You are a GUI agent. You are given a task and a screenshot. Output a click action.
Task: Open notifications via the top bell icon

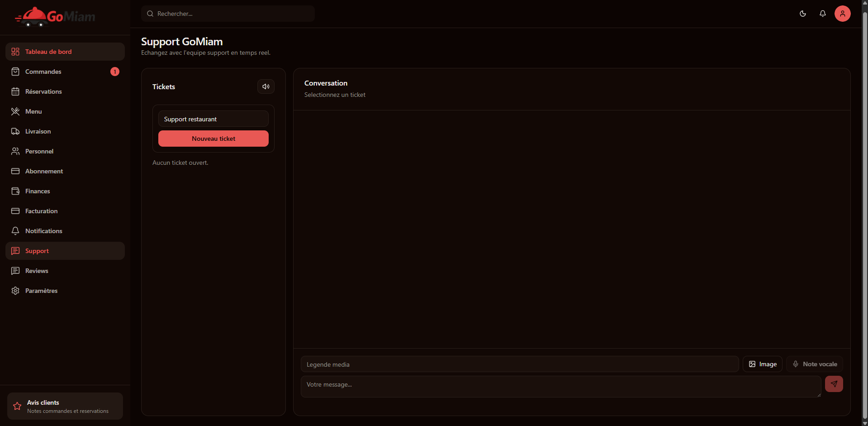823,14
